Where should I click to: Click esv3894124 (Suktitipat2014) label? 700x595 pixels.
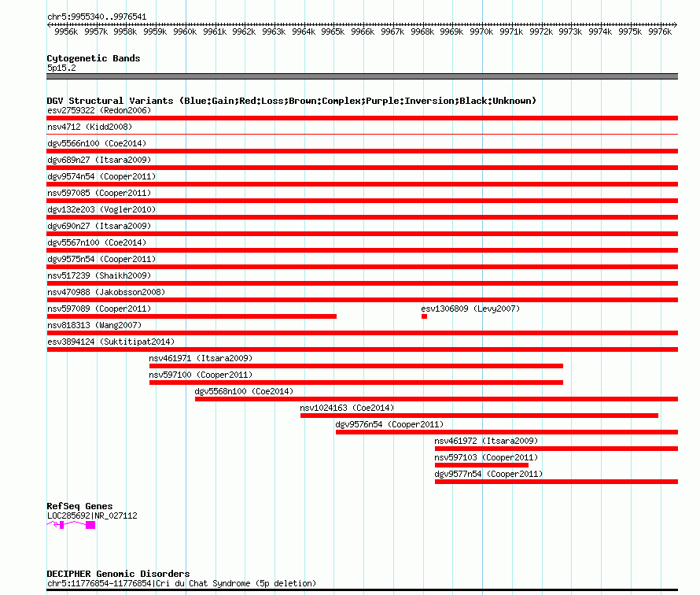coord(111,342)
